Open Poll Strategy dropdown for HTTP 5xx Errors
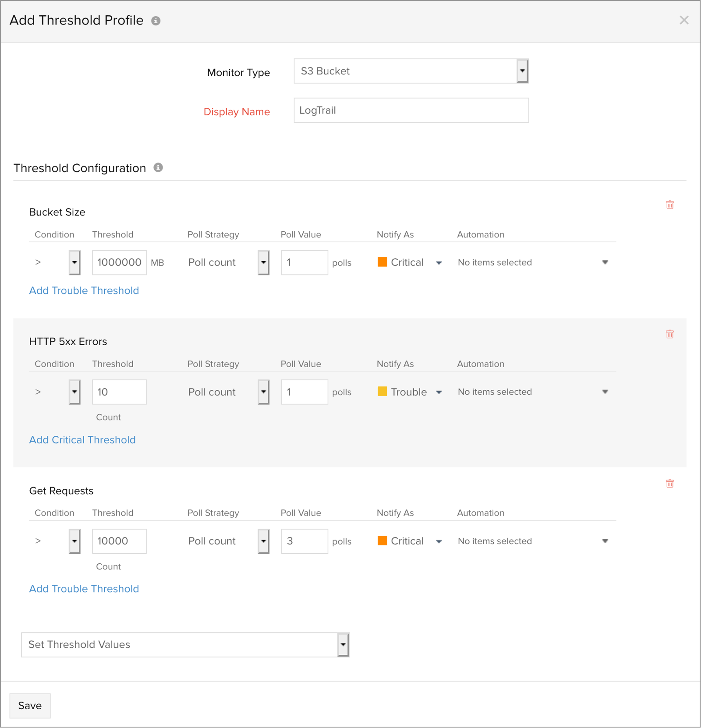 click(x=263, y=391)
